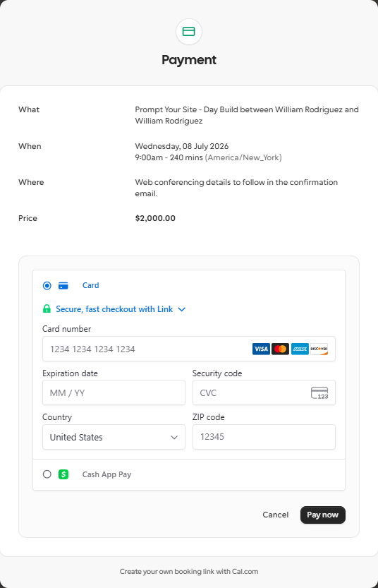378x588 pixels.
Task: Click the When label
Action: 30,146
